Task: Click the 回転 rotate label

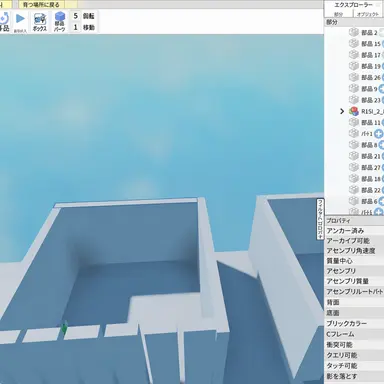Action: pyautogui.click(x=89, y=16)
